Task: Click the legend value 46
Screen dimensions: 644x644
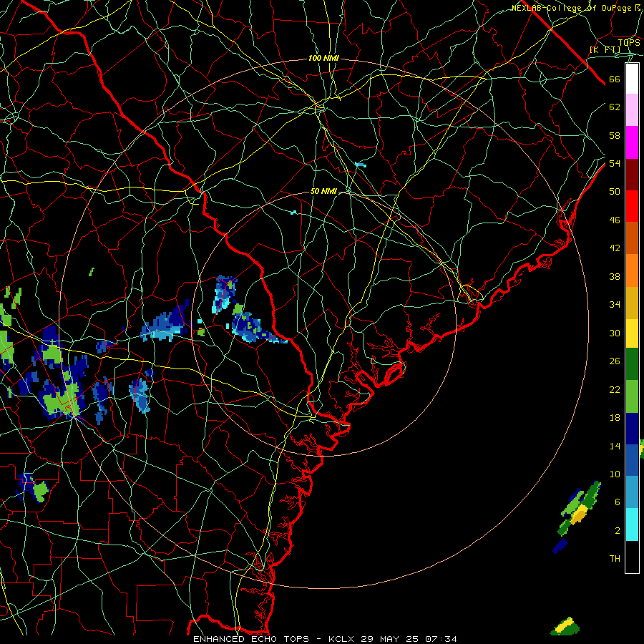Action: 615,220
